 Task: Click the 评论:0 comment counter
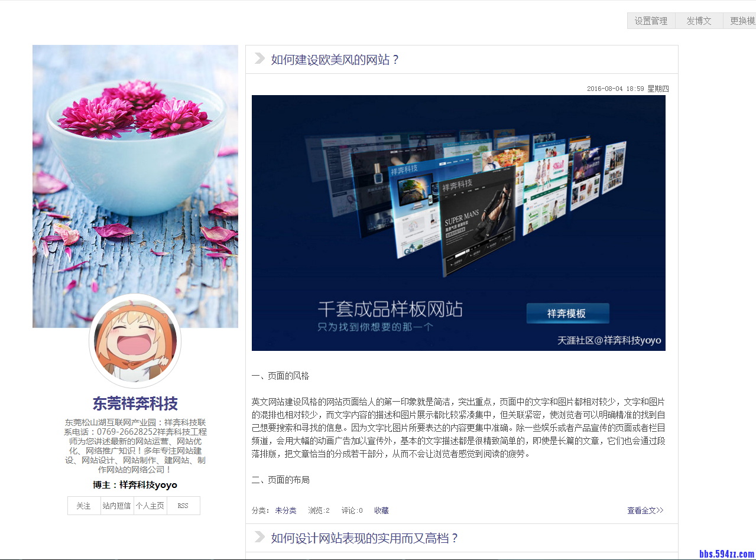pyautogui.click(x=351, y=510)
